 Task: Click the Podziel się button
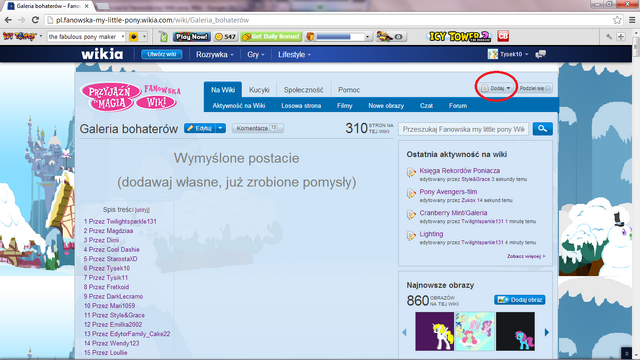point(535,88)
